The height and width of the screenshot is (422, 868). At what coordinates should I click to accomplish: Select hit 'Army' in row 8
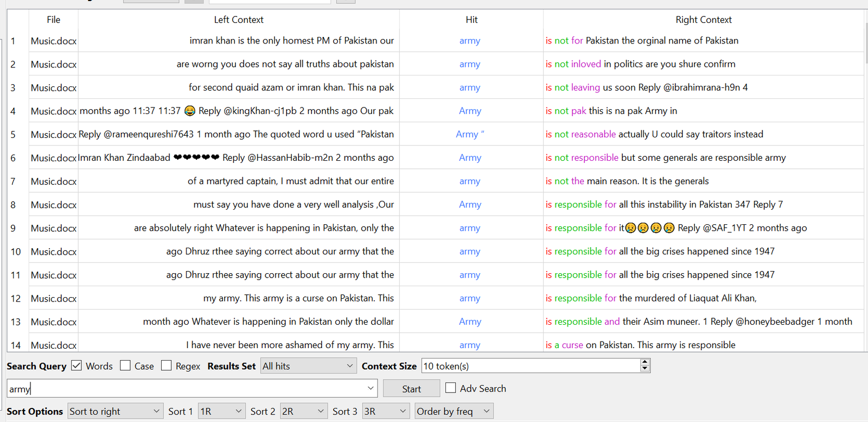pyautogui.click(x=470, y=204)
